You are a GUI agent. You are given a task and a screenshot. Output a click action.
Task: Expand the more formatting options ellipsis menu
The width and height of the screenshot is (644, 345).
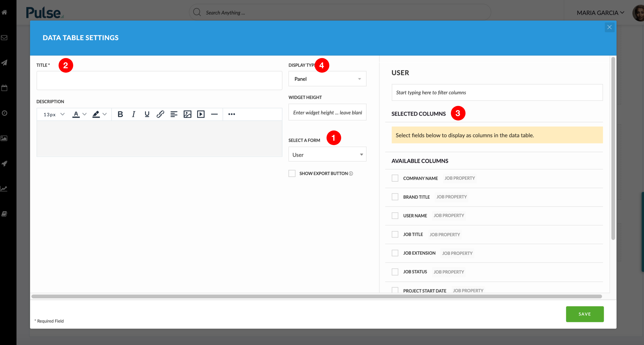[x=231, y=114]
